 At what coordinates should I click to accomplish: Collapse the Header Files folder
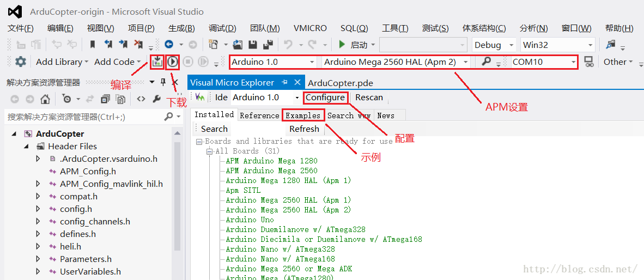[x=26, y=147]
